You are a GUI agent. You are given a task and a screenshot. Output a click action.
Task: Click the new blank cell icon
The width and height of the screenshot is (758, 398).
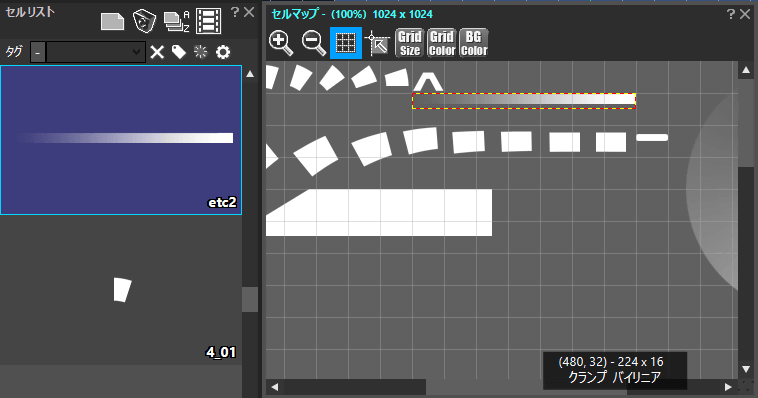(x=112, y=22)
